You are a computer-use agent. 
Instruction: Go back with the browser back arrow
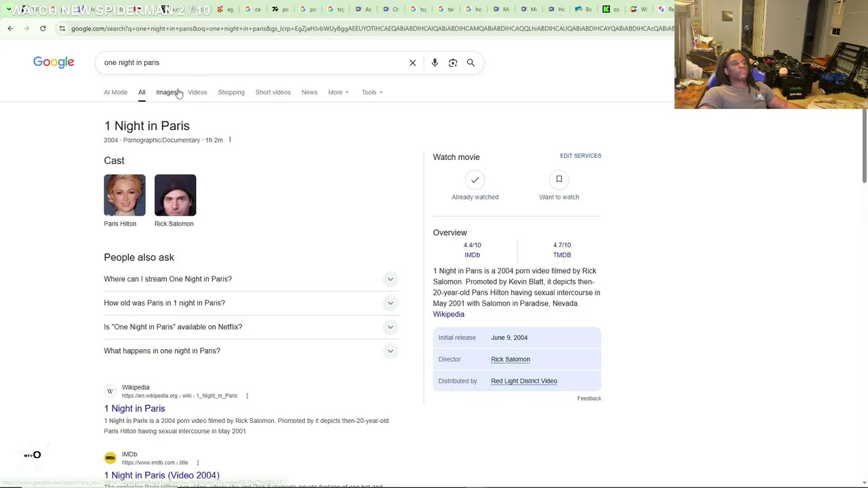click(x=10, y=28)
